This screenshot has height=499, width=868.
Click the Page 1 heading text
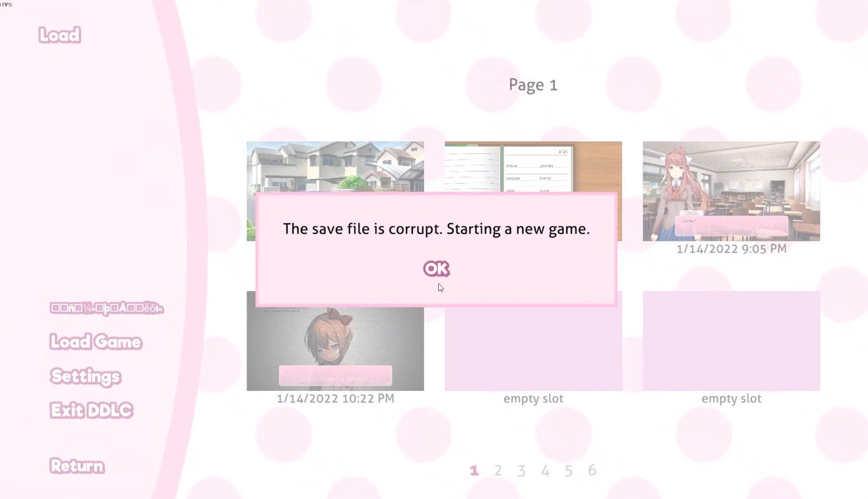[x=533, y=85]
